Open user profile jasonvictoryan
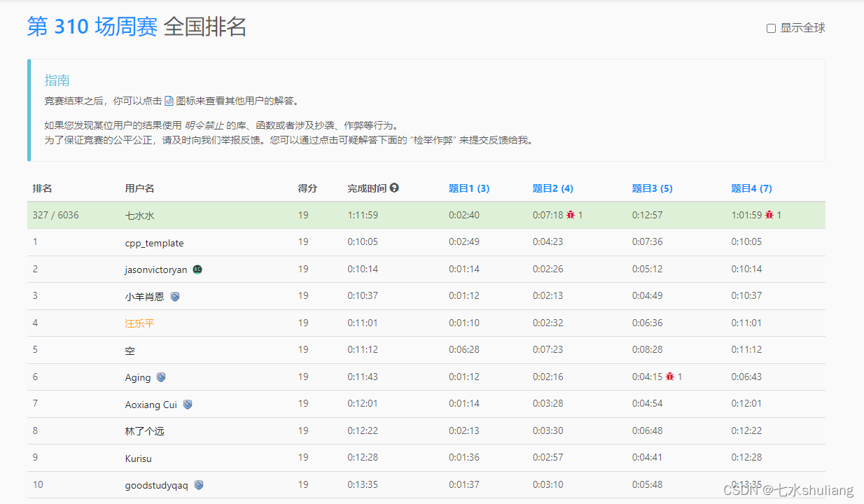 (x=156, y=269)
